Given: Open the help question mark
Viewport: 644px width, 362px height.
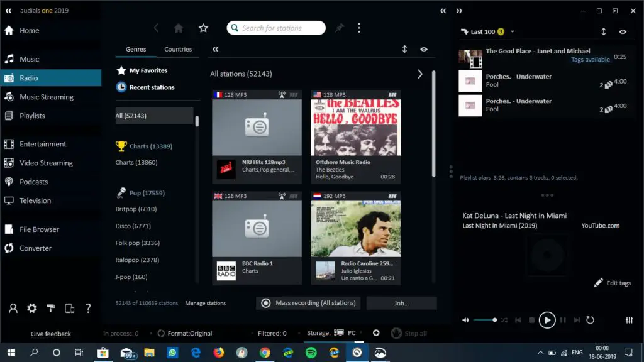Looking at the screenshot, I should coord(88,308).
